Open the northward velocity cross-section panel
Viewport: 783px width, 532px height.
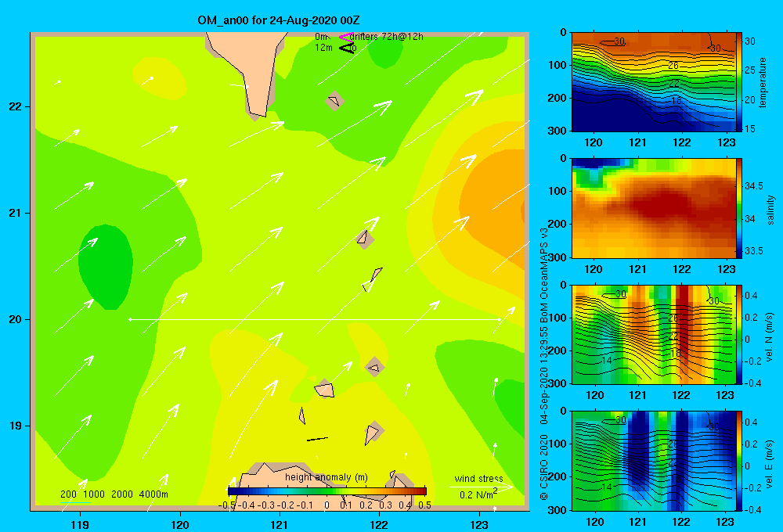pyautogui.click(x=654, y=334)
